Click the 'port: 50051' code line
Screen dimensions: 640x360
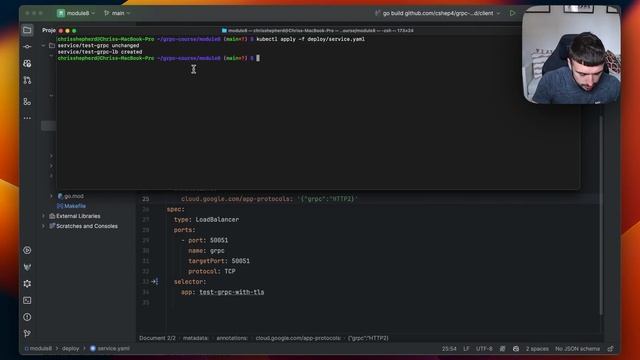(204, 240)
